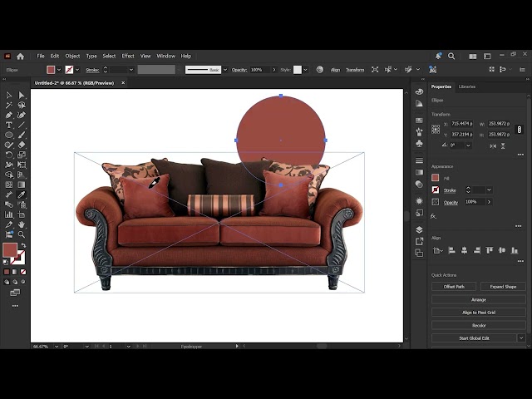Expand the stroke weight dropdown in control bar

(x=131, y=70)
